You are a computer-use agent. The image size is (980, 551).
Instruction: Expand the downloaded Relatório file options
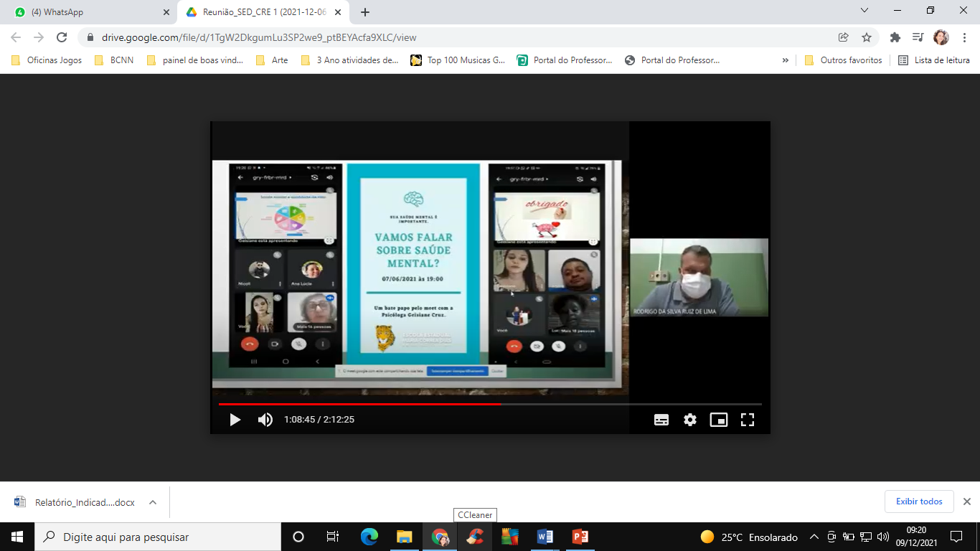[153, 502]
